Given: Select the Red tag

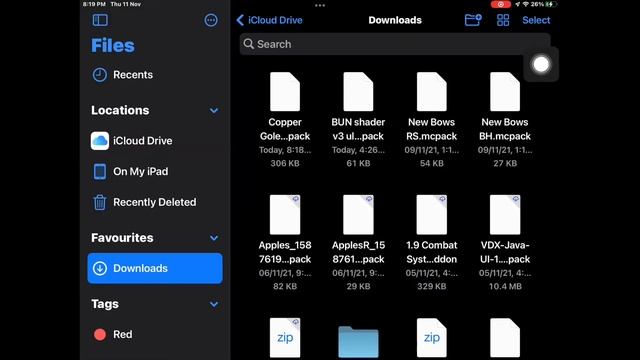Looking at the screenshot, I should pos(155,334).
